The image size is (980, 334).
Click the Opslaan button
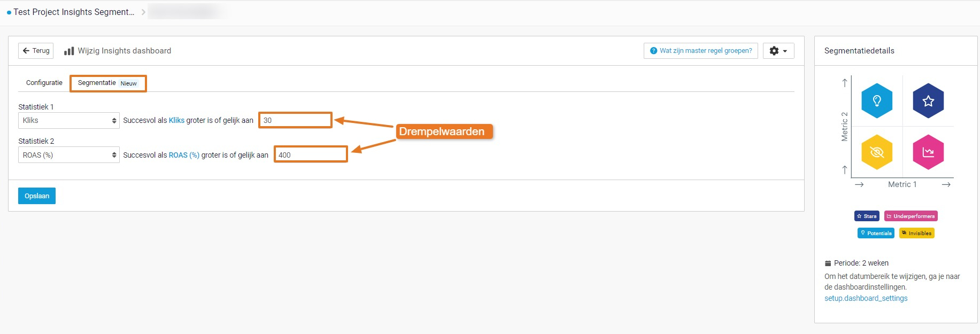[x=37, y=196]
